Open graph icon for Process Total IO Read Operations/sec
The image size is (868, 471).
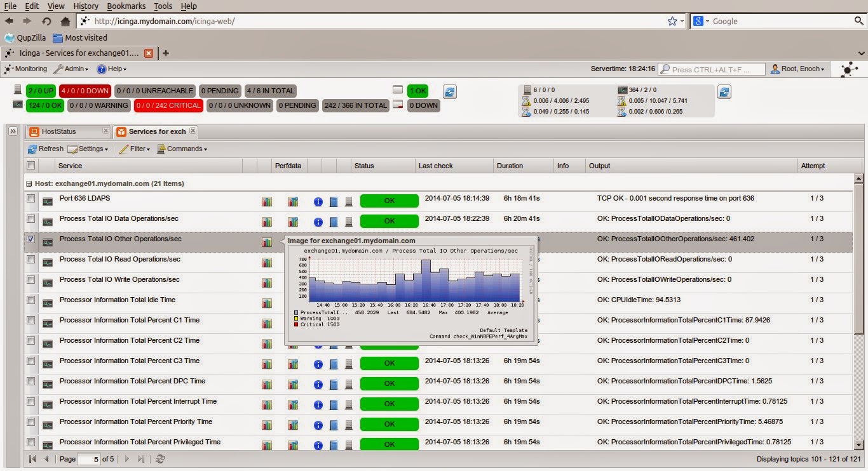pyautogui.click(x=267, y=263)
